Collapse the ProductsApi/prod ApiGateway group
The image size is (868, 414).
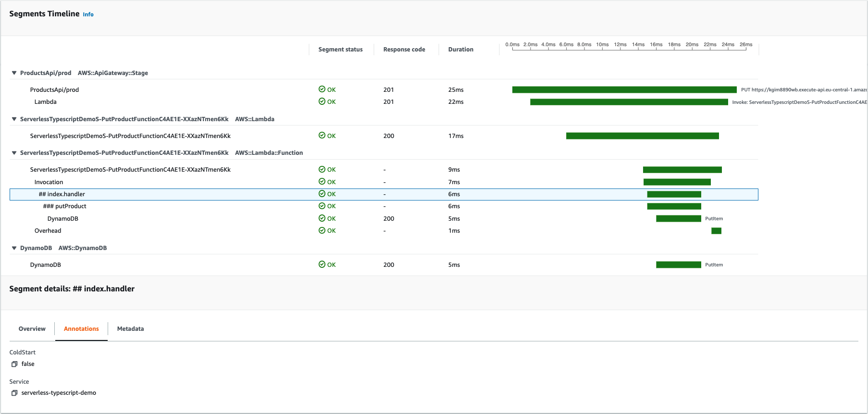tap(14, 73)
